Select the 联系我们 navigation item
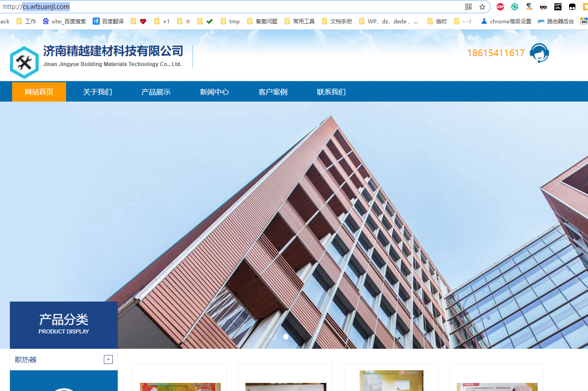This screenshot has height=391, width=588. (331, 92)
